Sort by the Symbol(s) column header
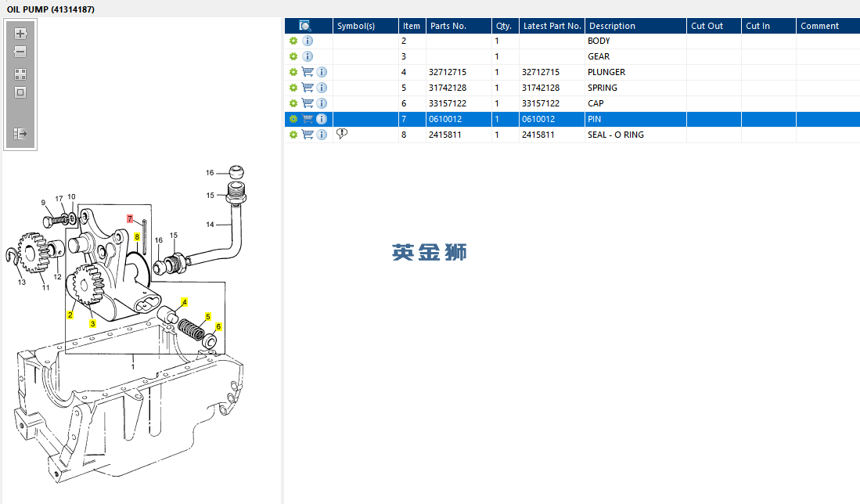860x504 pixels. tap(365, 26)
